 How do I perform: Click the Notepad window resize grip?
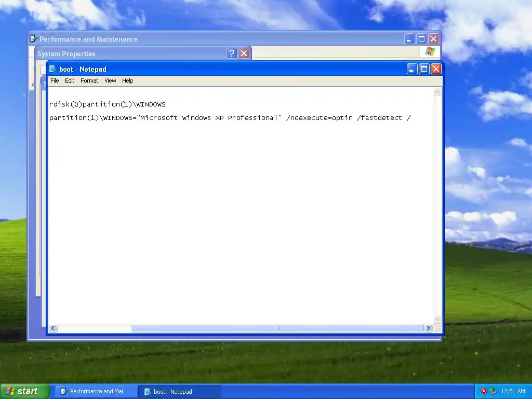(437, 328)
